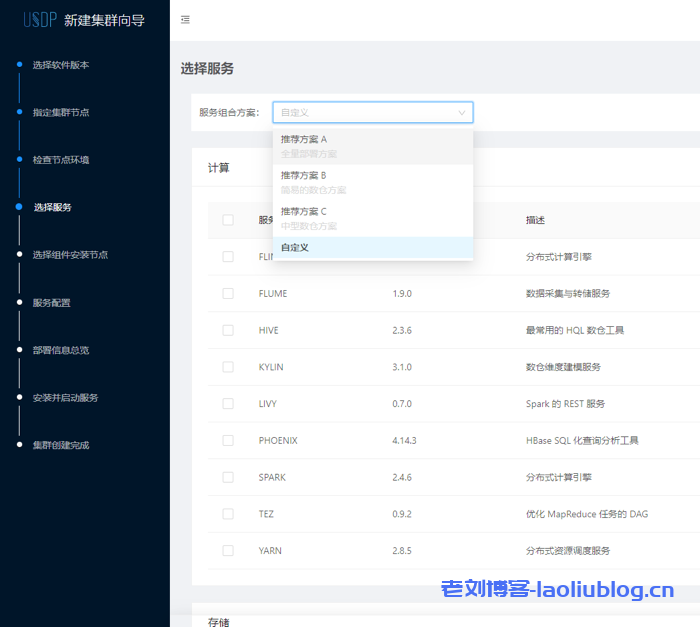Check the SPARK service checkbox
This screenshot has width=700, height=627.
(x=228, y=477)
